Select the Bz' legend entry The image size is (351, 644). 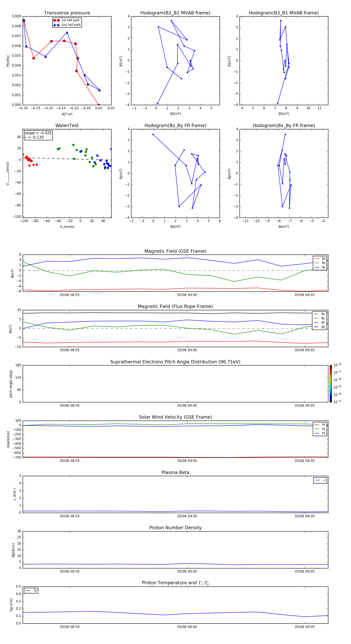320,323
